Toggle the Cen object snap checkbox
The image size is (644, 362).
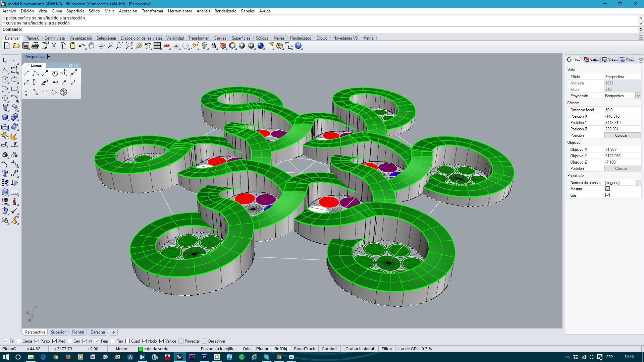(x=70, y=341)
